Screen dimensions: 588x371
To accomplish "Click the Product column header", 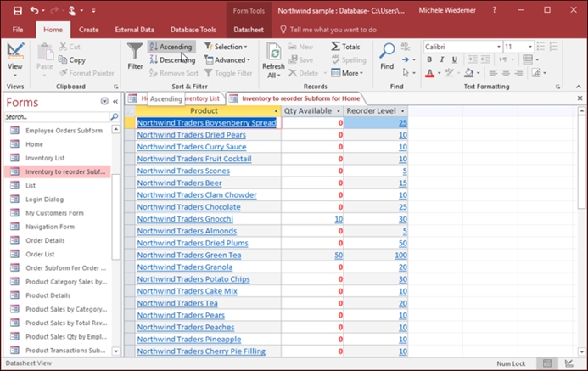I will tap(204, 111).
